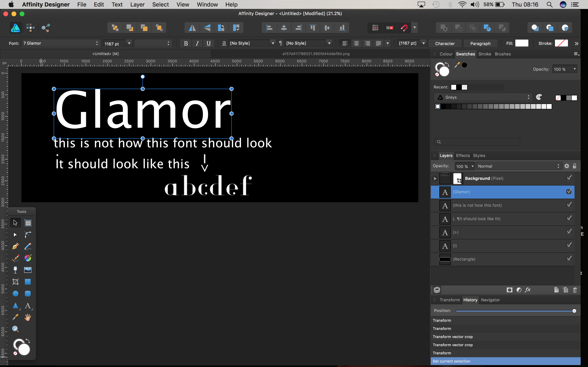This screenshot has height=367, width=588.
Task: Select the Crop tool in Tools panel
Action: (15, 282)
